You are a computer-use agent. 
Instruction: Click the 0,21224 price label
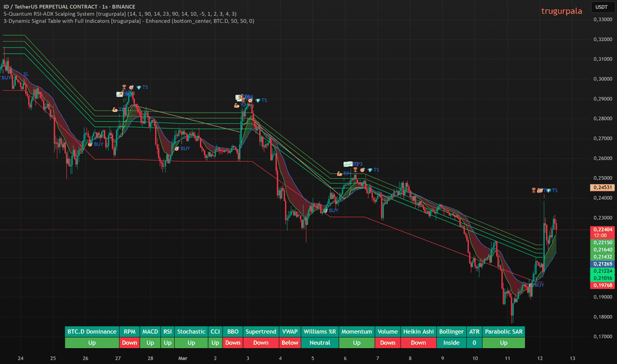click(602, 271)
